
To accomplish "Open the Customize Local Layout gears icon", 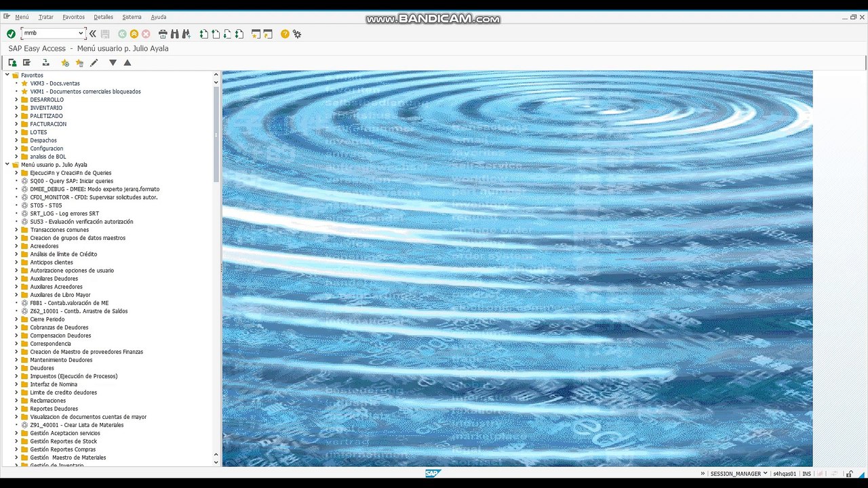I will coord(297,34).
